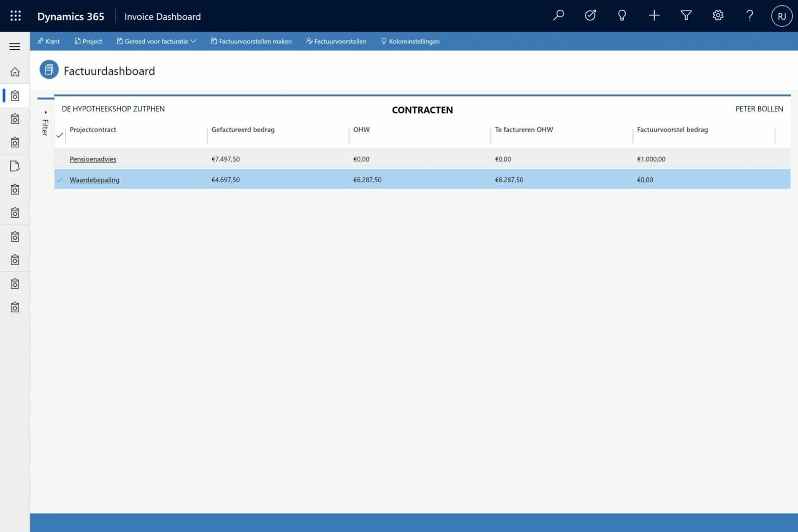Toggle the hamburger navigation menu
The image size is (798, 532).
click(x=15, y=47)
